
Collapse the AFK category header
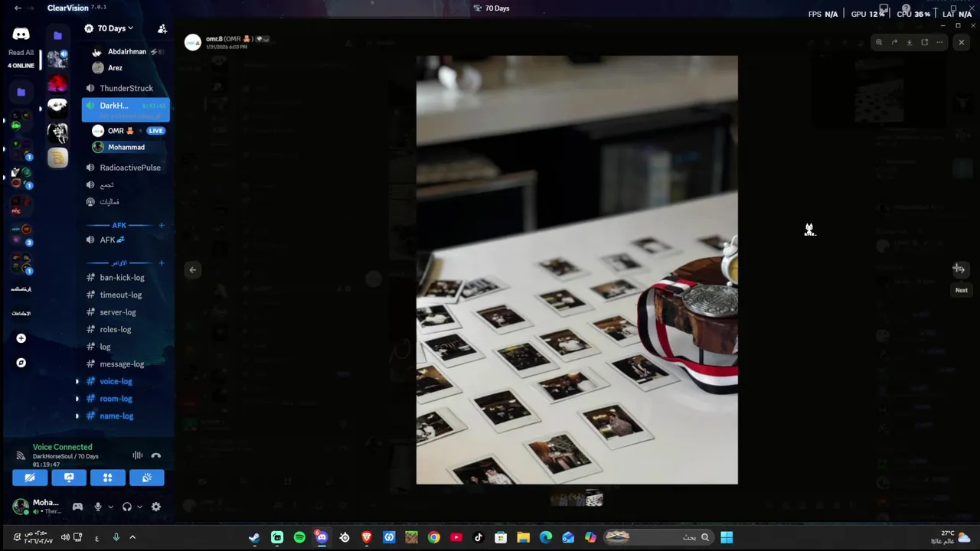click(x=119, y=225)
